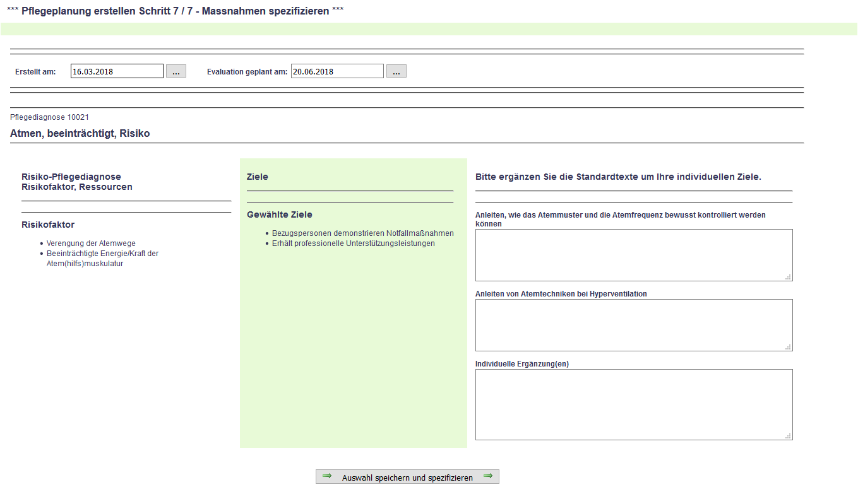
Task: Focus the Atemmuster und Atemfrequenz text area
Action: 633,255
